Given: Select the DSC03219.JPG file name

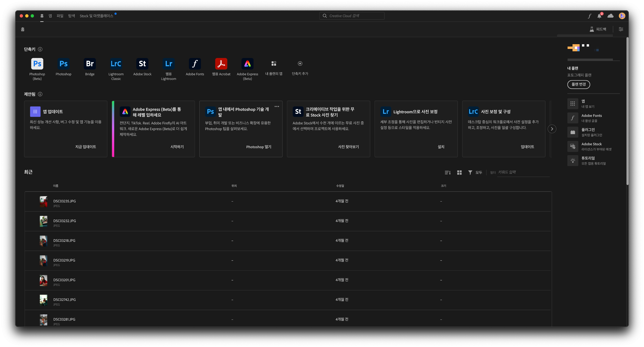Looking at the screenshot, I should (x=64, y=260).
